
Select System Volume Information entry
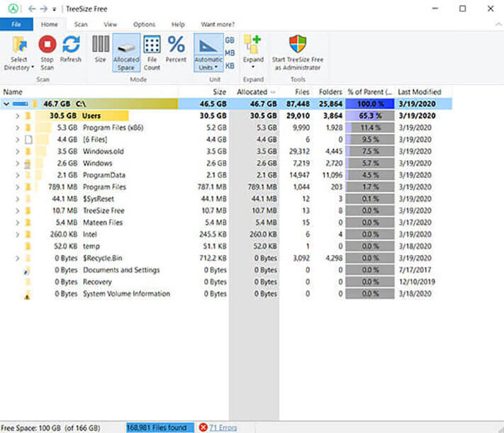click(x=126, y=294)
